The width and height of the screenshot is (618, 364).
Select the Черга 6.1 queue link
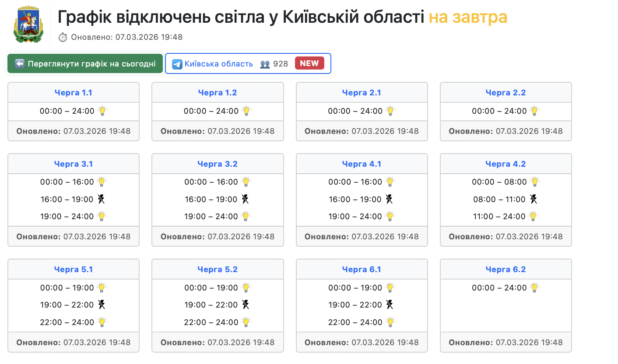coord(362,269)
